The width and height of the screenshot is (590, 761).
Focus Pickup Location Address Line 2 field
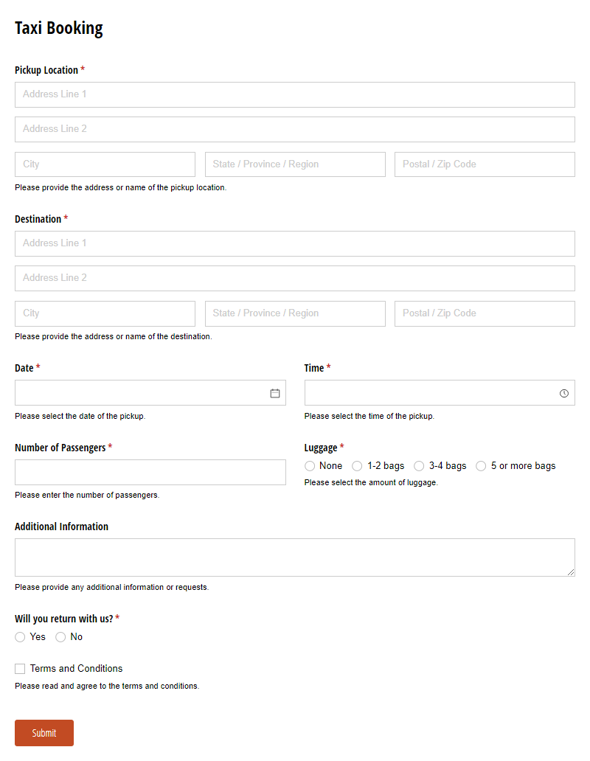295,129
